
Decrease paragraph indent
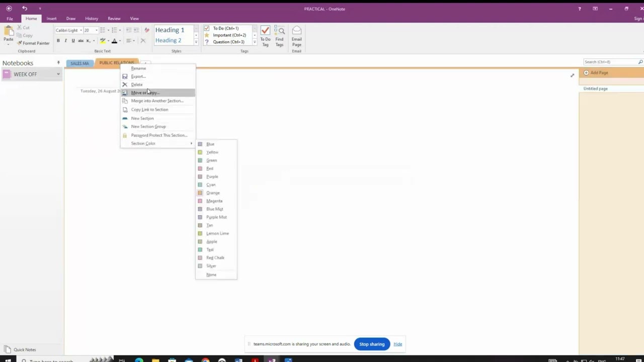coord(128,30)
